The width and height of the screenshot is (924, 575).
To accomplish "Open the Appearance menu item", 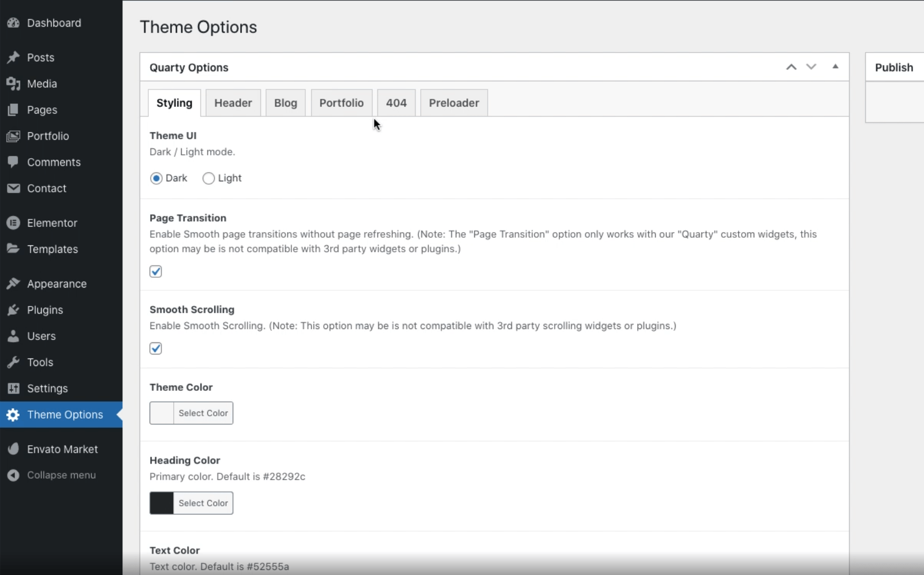I will 57,284.
